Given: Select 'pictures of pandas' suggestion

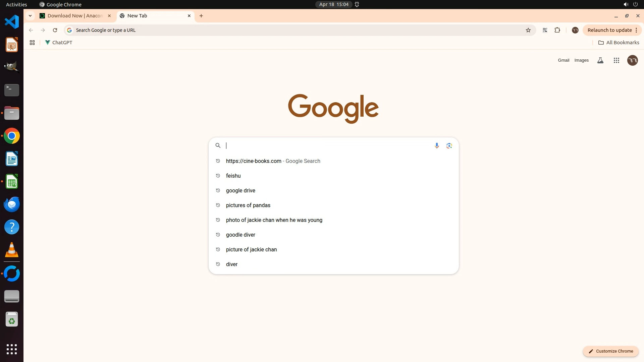Looking at the screenshot, I should [x=248, y=205].
